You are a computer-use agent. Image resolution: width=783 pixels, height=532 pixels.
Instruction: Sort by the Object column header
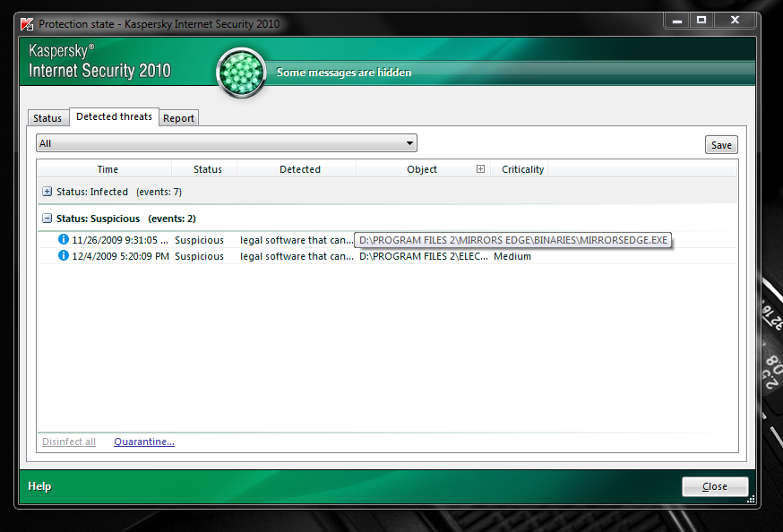[x=422, y=169]
